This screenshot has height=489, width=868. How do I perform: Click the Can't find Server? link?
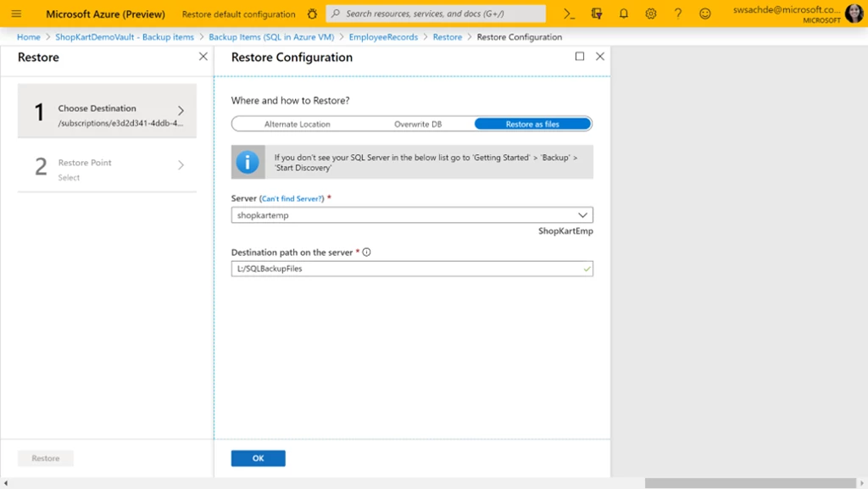[292, 198]
